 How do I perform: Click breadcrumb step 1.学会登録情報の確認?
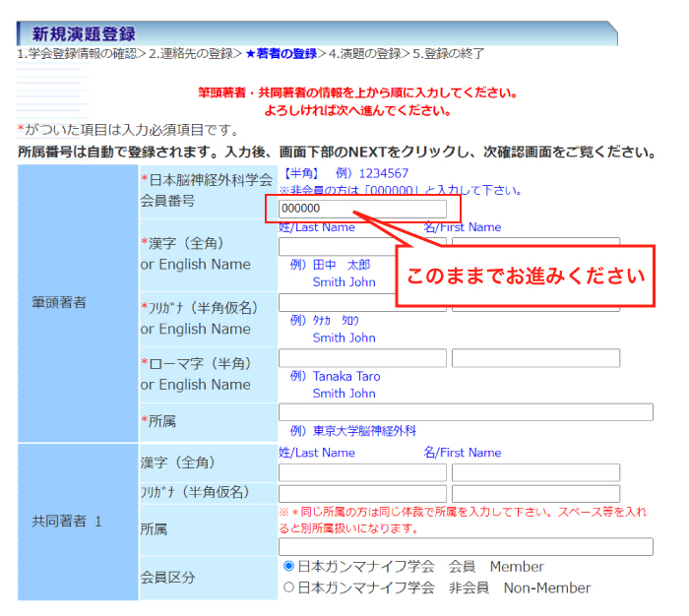77,54
